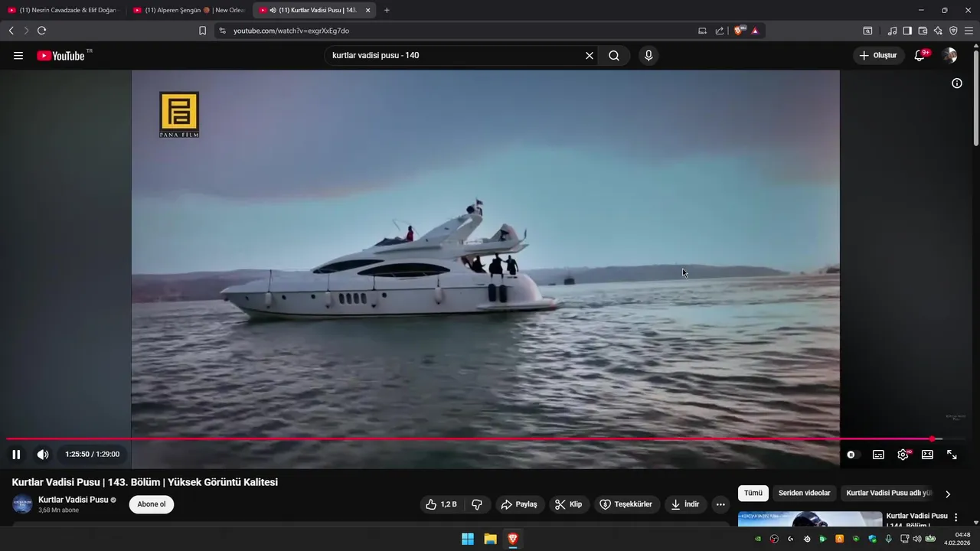The height and width of the screenshot is (551, 980).
Task: Toggle subtitles on the player
Action: click(878, 455)
